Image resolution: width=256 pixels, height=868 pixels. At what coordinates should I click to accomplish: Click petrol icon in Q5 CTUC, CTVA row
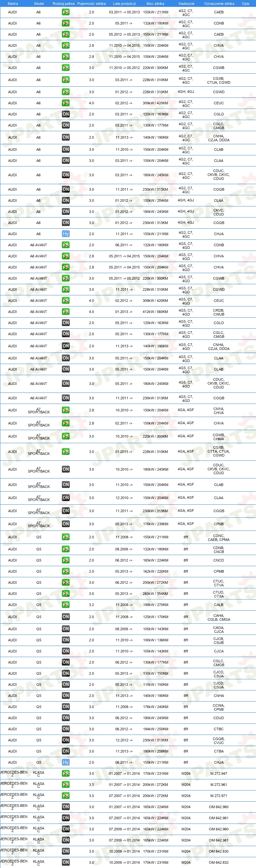[66, 582]
